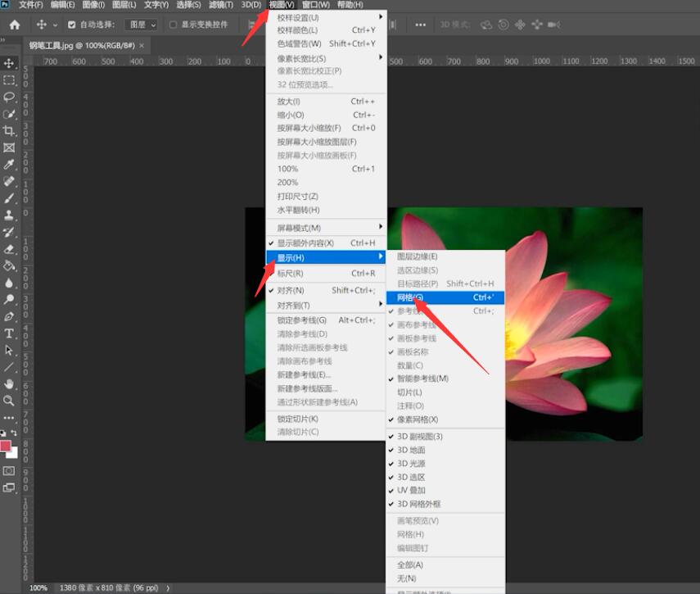Select the Brush tool
The image size is (700, 594).
[x=9, y=198]
